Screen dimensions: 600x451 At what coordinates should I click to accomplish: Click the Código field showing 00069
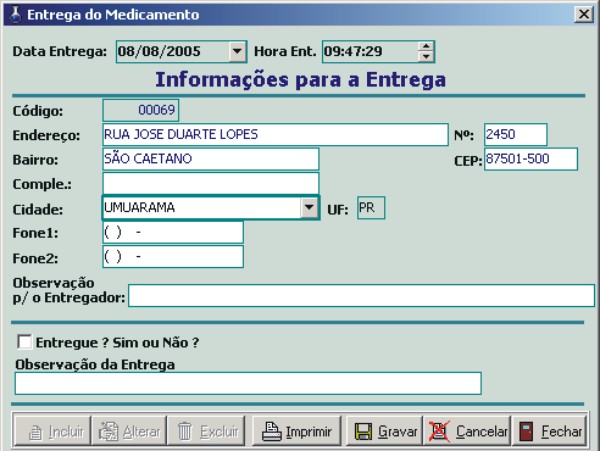pos(140,110)
